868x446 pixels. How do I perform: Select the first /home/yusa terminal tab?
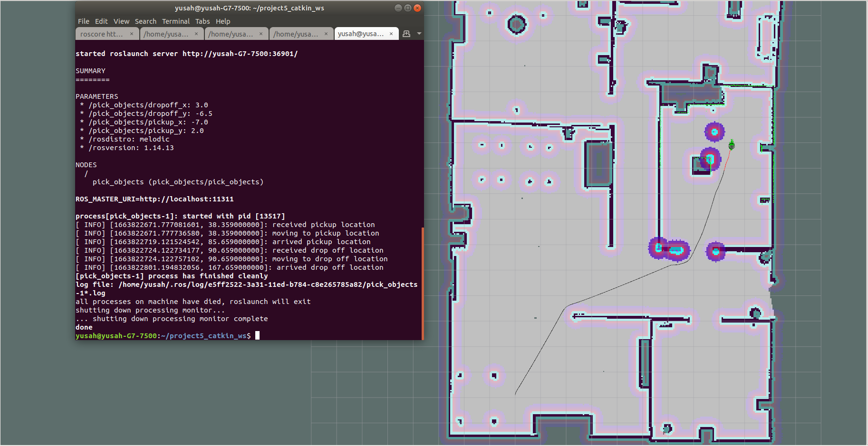pyautogui.click(x=172, y=34)
